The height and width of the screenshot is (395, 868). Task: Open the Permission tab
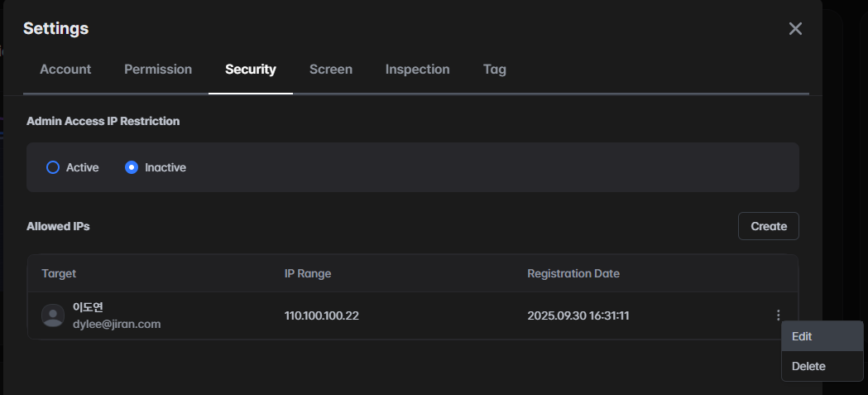click(x=158, y=70)
